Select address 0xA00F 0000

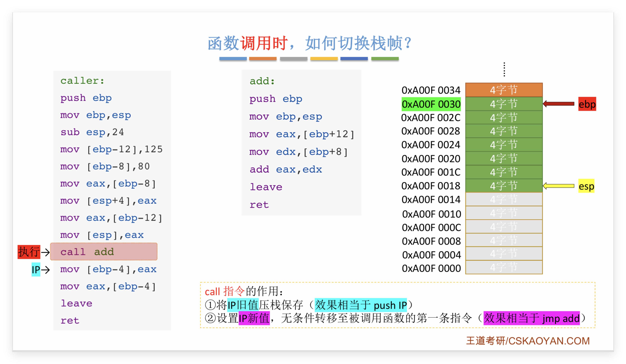tap(431, 268)
